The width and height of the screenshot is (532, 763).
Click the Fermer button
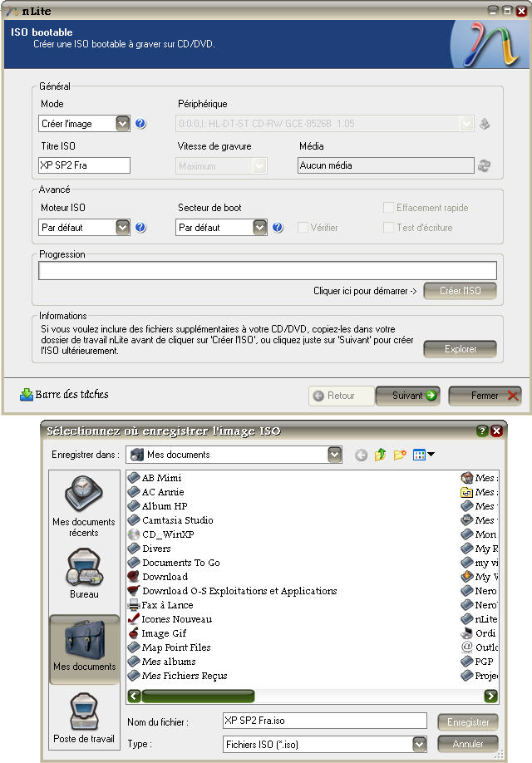point(485,396)
